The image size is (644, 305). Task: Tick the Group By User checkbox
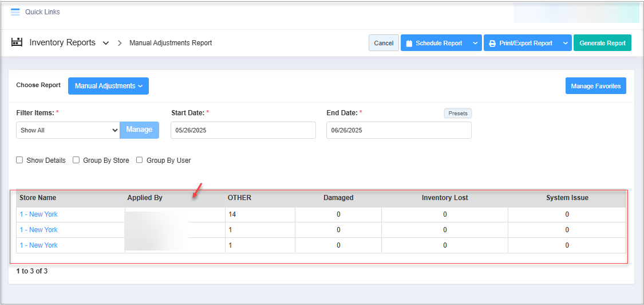coord(139,161)
